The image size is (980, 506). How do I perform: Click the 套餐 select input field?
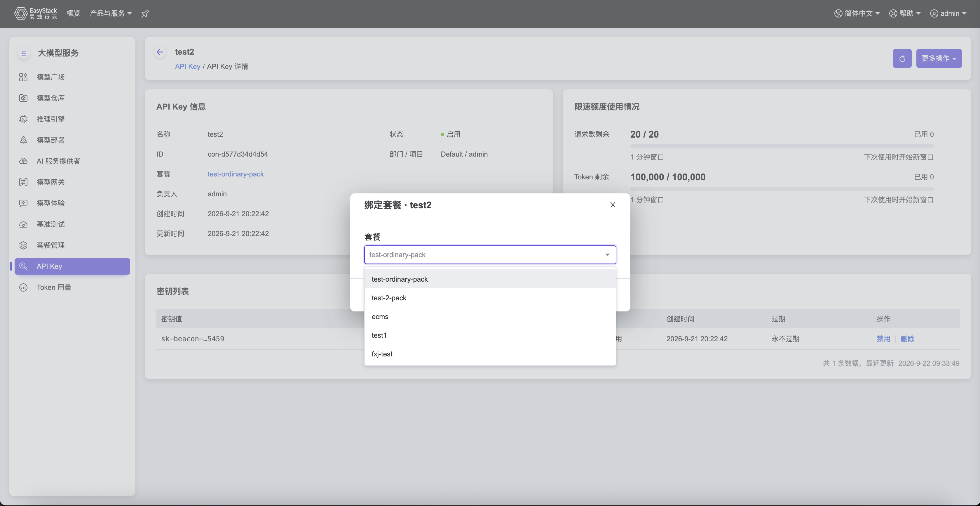coord(490,254)
